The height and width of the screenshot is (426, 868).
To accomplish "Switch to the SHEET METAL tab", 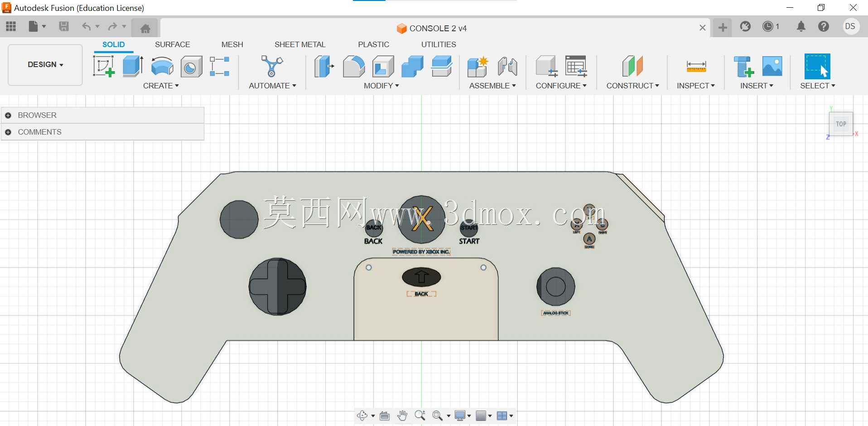I will (300, 44).
